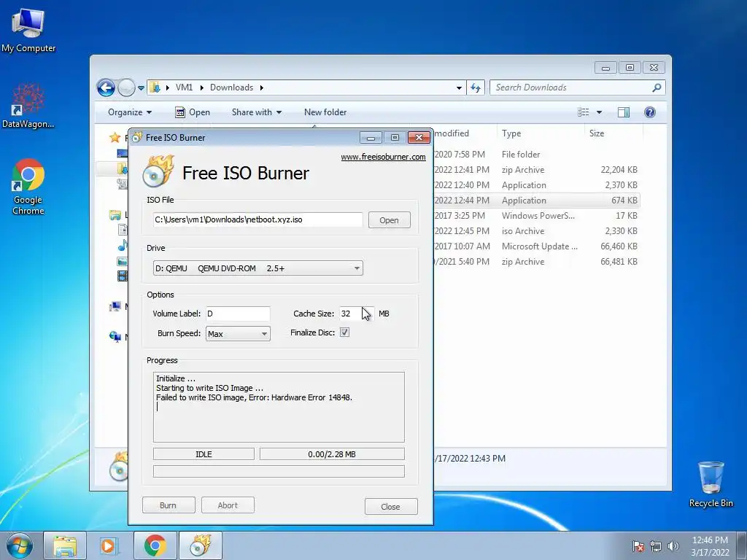Open My Computer desktop icon
The height and width of the screenshot is (560, 747).
[x=28, y=29]
